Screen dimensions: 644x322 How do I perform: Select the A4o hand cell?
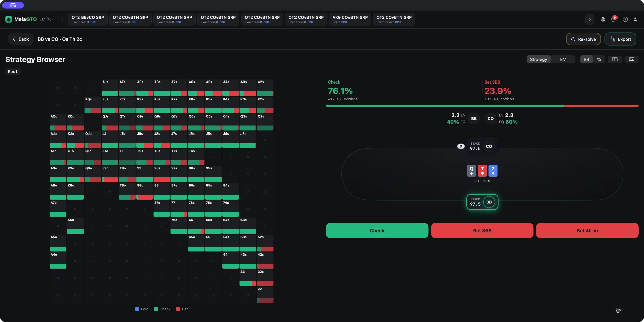58,261
